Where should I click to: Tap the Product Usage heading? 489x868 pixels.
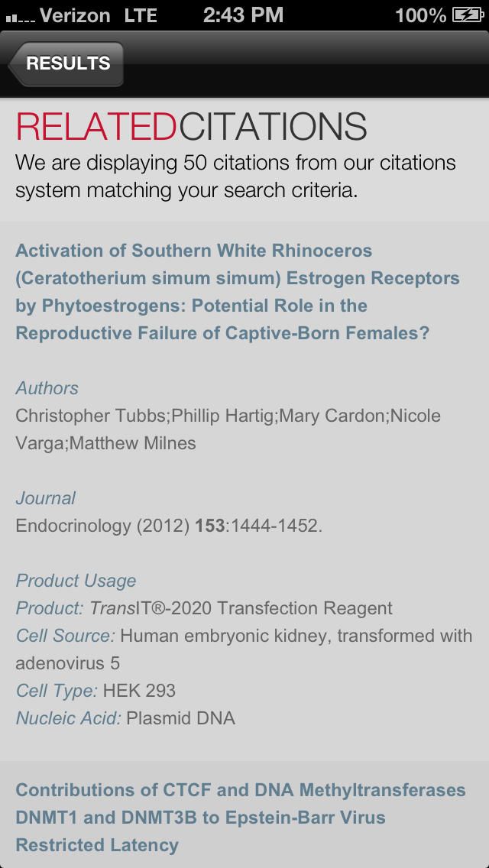coord(76,581)
